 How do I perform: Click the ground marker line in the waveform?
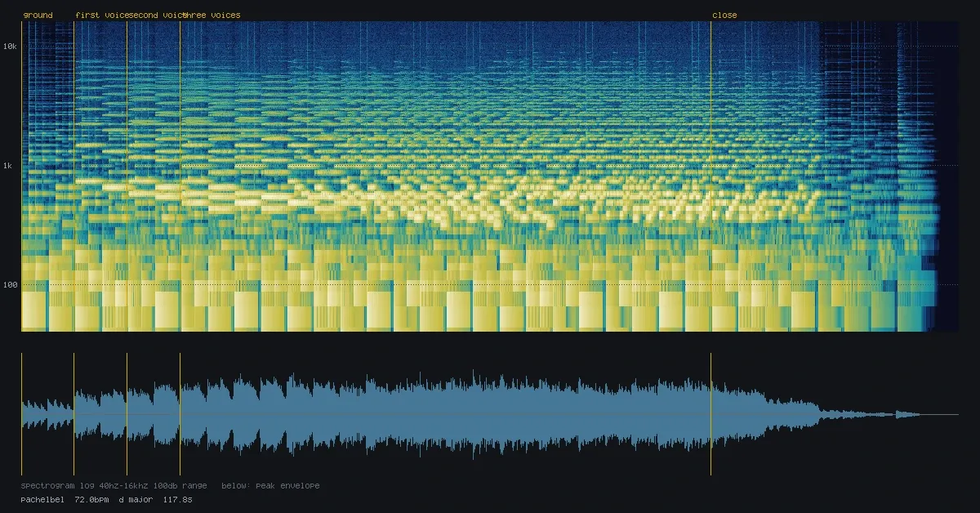[x=22, y=414]
